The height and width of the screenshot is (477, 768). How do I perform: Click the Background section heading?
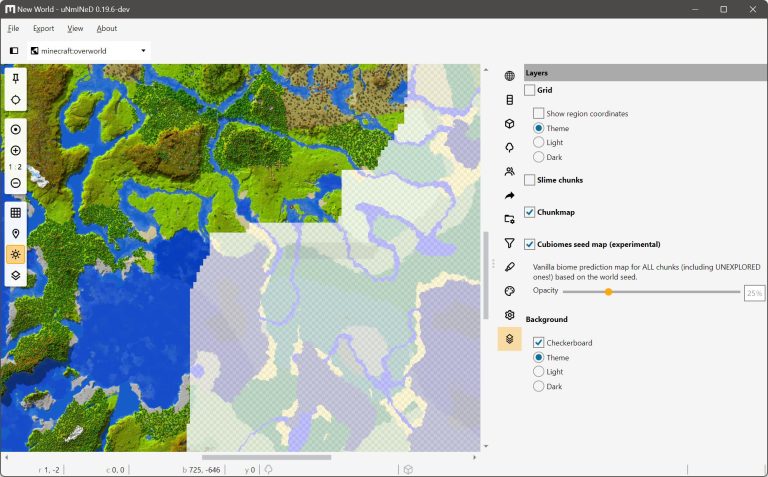coord(547,319)
